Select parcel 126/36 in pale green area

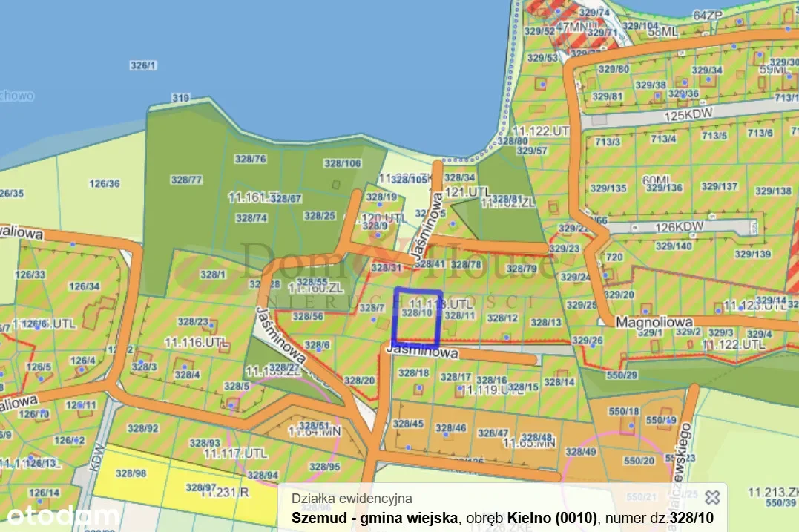104,183
